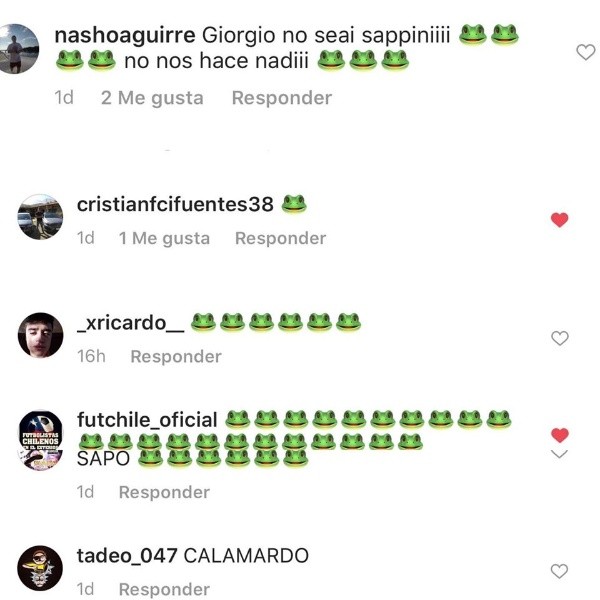This screenshot has width=600, height=600.
Task: Like _xricardo__'s frog comment heart
Action: pyautogui.click(x=559, y=338)
